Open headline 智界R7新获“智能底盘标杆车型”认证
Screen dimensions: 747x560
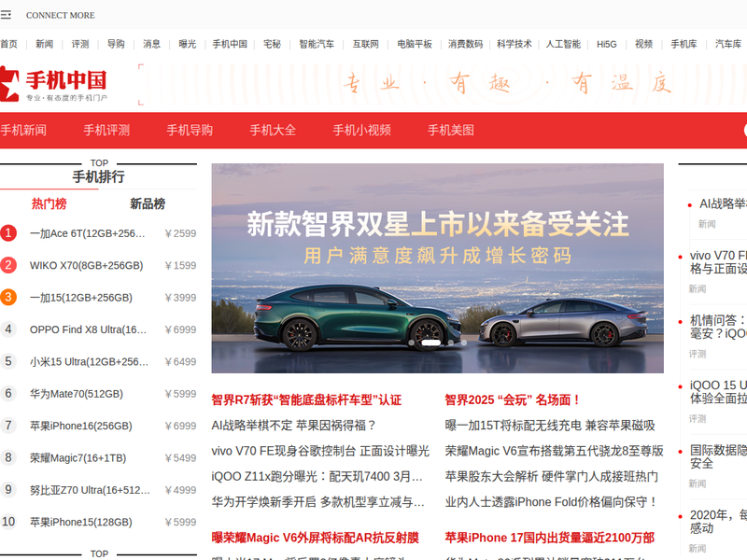tap(306, 399)
